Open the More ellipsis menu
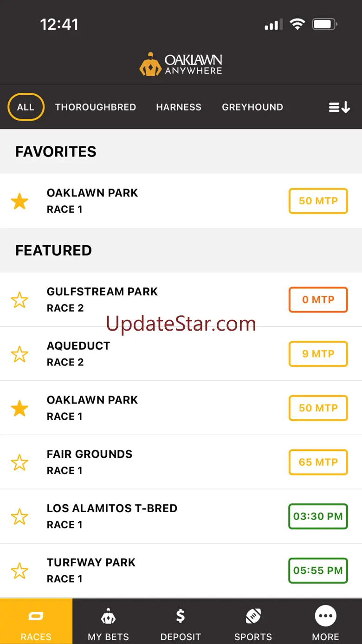 tap(325, 617)
